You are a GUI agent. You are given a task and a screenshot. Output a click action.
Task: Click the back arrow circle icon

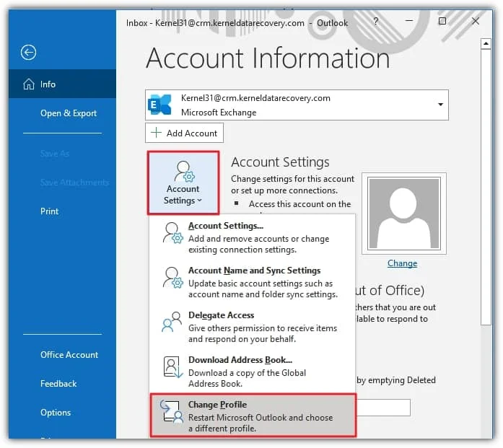[29, 53]
